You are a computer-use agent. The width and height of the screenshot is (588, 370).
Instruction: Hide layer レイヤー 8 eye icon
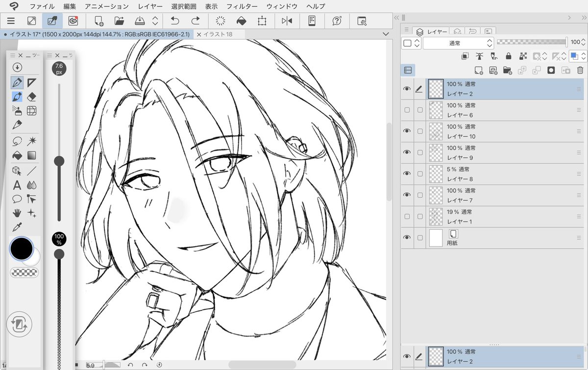pos(407,173)
